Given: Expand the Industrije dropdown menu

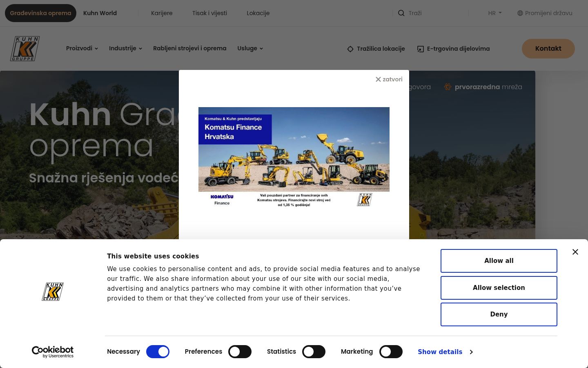Looking at the screenshot, I should click(x=125, y=48).
